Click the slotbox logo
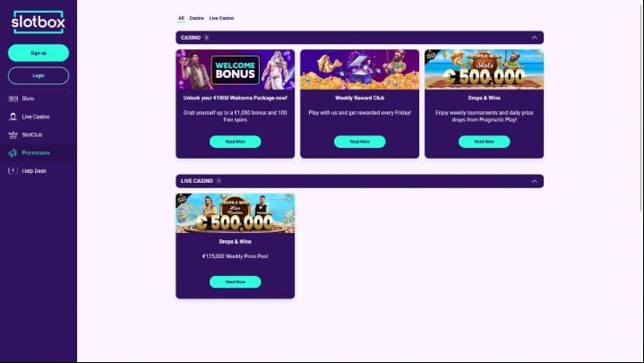Viewport: 644px width, 363px height. pyautogui.click(x=39, y=22)
